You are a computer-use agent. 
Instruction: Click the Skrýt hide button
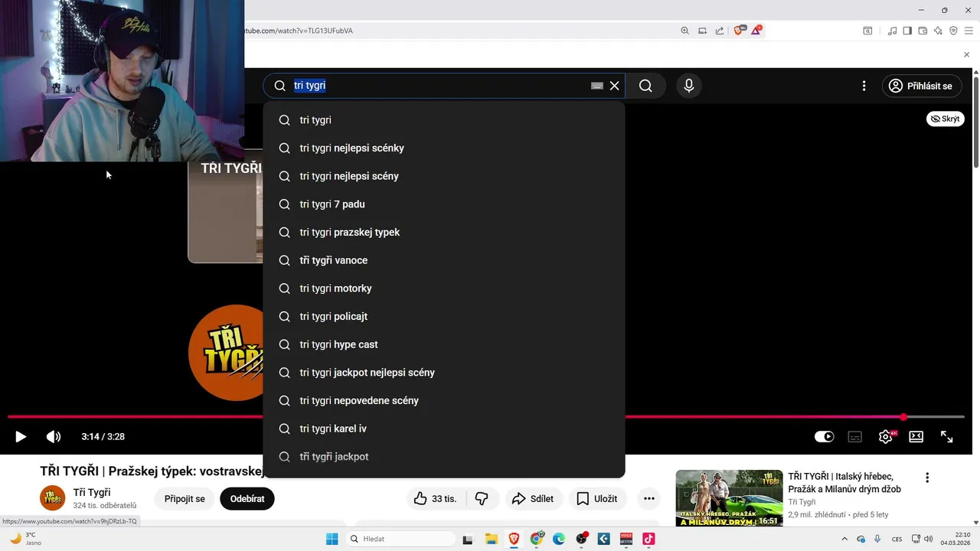(x=946, y=119)
